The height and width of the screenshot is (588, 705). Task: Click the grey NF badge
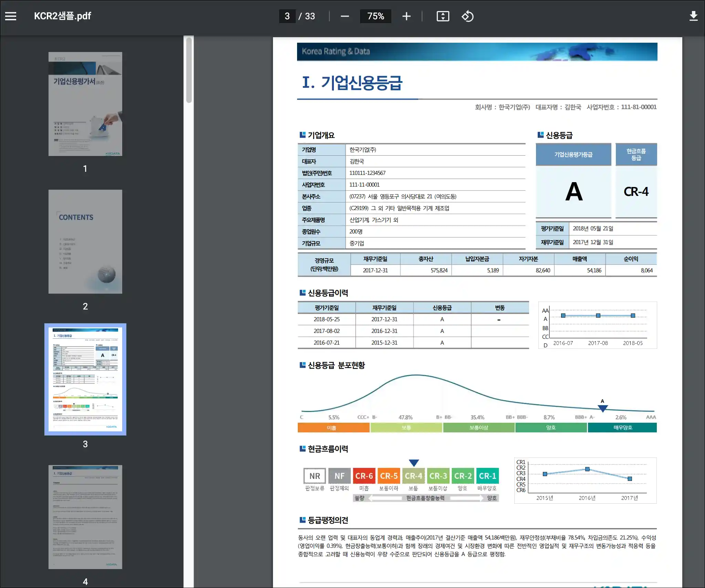(339, 476)
